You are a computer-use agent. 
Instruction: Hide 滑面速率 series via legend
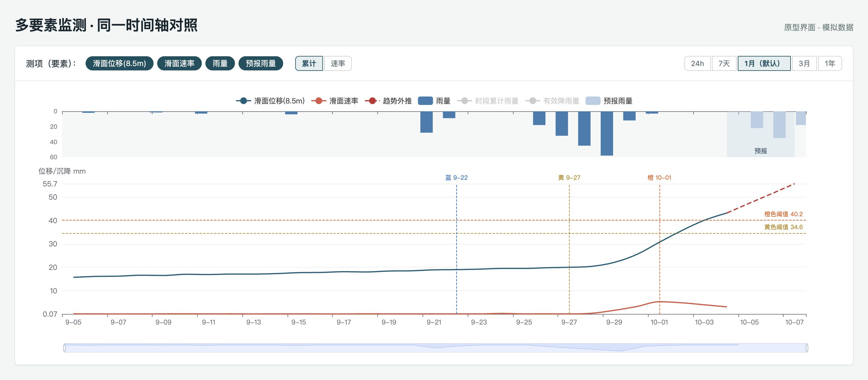pyautogui.click(x=335, y=101)
